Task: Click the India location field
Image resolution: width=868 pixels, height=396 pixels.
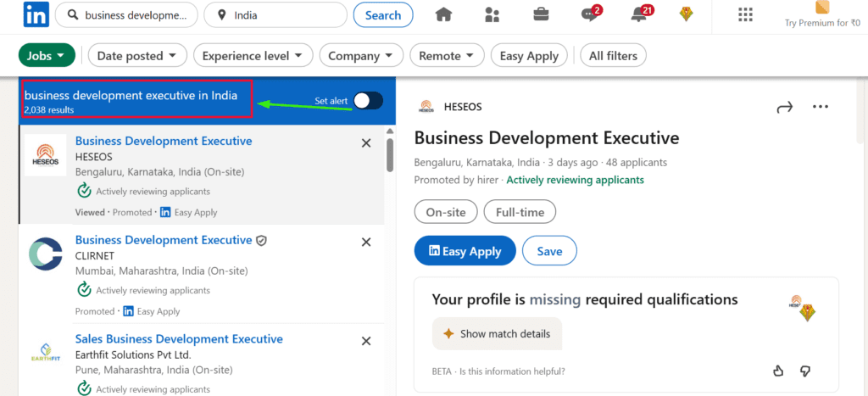Action: (x=275, y=15)
